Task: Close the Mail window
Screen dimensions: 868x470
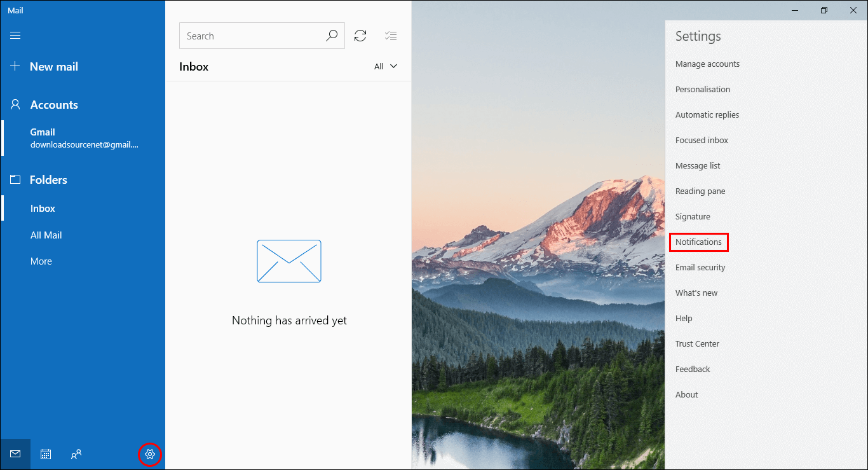Action: 853,10
